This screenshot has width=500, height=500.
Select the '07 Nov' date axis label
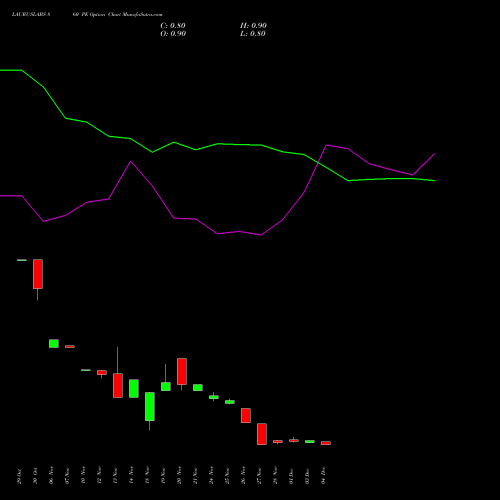tap(67, 476)
